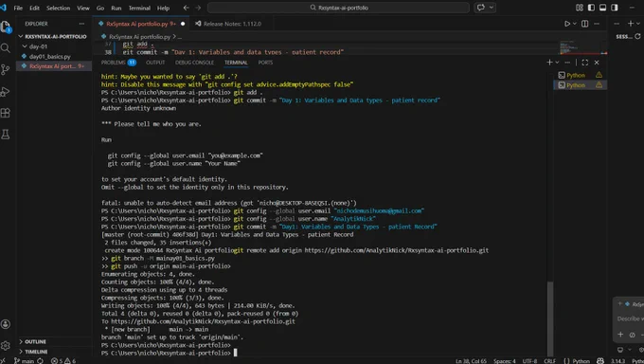Select the first Python terminal instance
Viewport: 644px width, 364px height.
[x=580, y=75]
